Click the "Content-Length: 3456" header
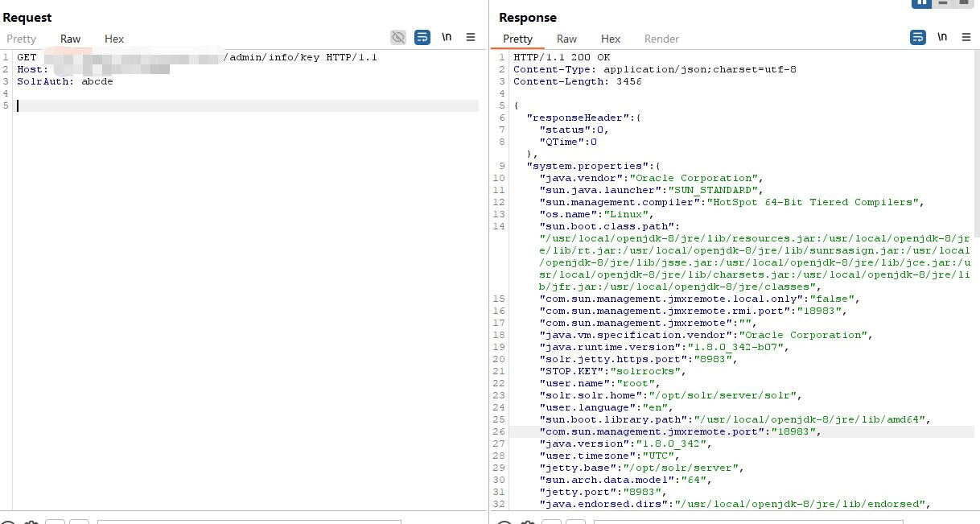 pyautogui.click(x=578, y=81)
